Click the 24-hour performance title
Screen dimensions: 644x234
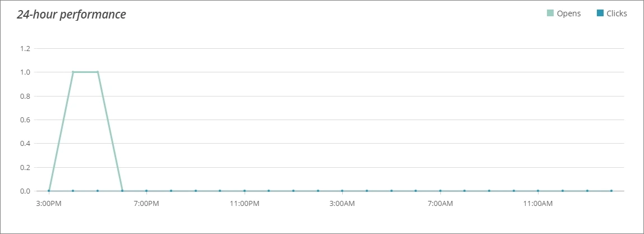[71, 15]
